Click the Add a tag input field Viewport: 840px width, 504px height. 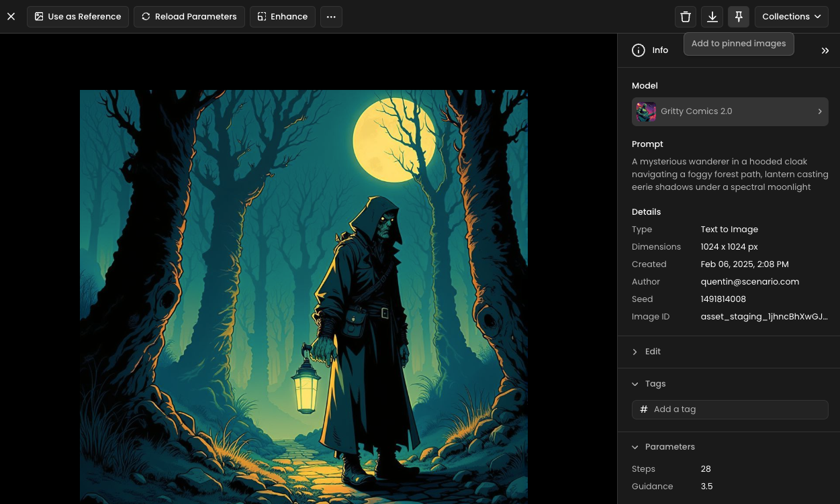[730, 409]
